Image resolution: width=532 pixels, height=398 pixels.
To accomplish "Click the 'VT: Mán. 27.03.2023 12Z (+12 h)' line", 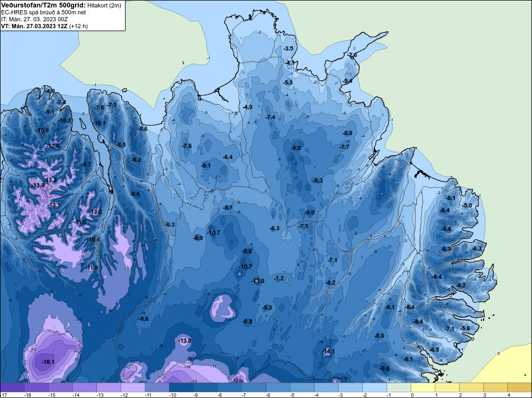I will point(45,26).
